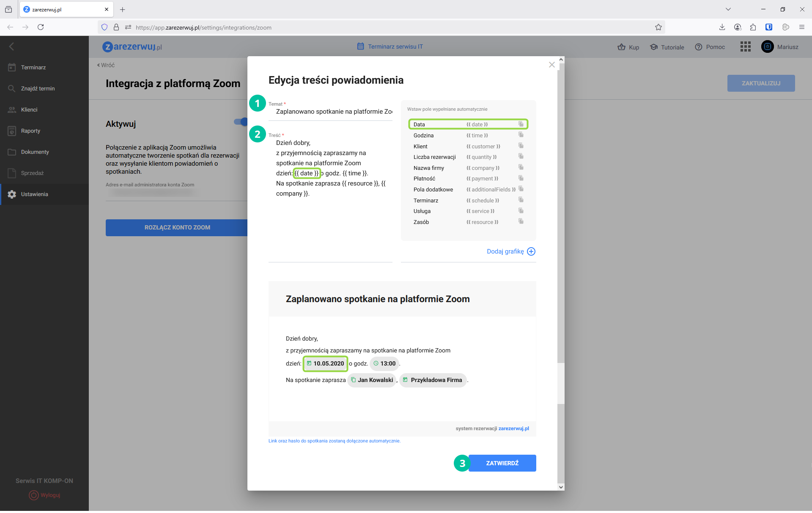Viewport: 812px width, 513px height.
Task: Bookmark this page with star icon
Action: (x=658, y=27)
